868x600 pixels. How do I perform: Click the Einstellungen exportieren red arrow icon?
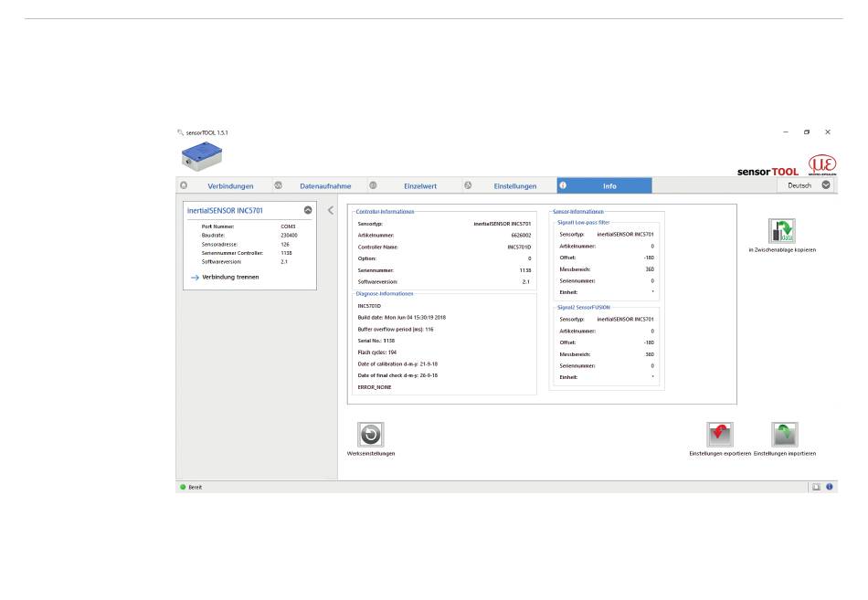tap(720, 434)
